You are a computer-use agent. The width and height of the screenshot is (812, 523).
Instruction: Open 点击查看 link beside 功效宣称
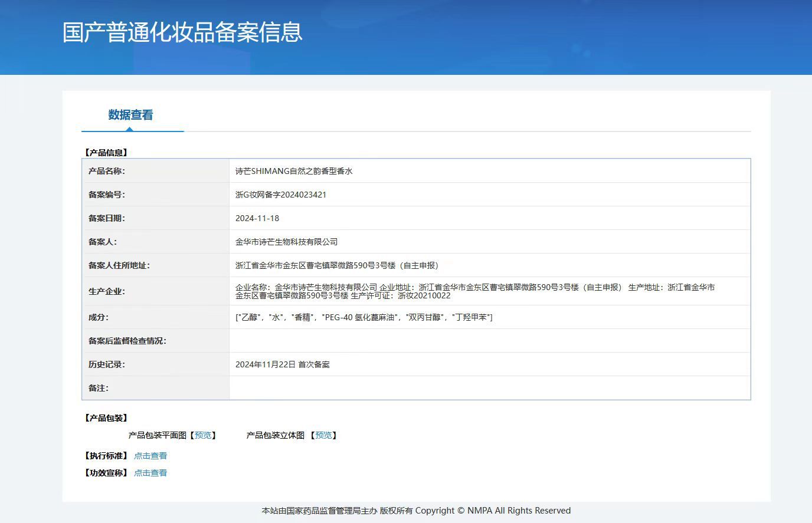(150, 473)
